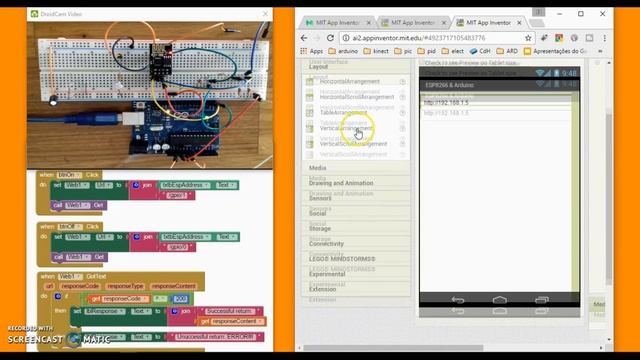640x360 pixels.
Task: Select HorizontalScrollArrangement in the palette
Action: (x=357, y=97)
